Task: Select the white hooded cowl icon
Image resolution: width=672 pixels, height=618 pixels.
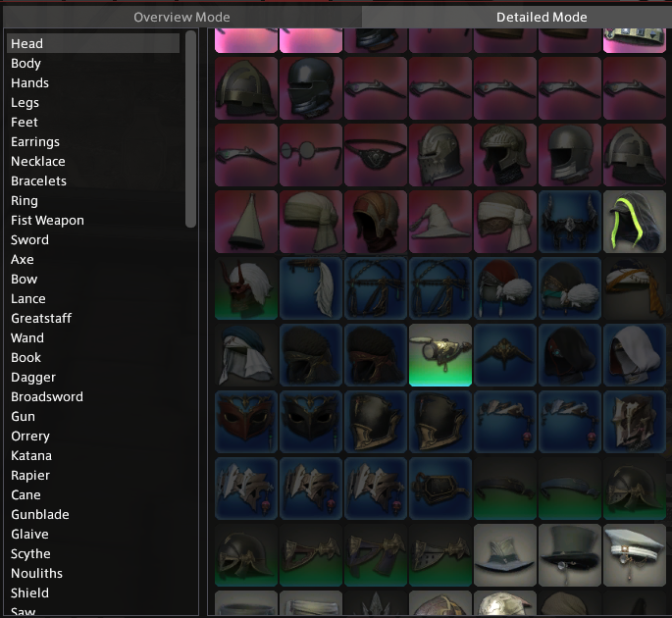Action: [635, 355]
